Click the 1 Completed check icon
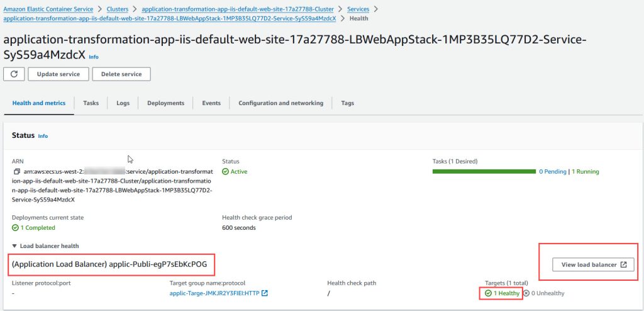This screenshot has height=311, width=644. (x=15, y=227)
